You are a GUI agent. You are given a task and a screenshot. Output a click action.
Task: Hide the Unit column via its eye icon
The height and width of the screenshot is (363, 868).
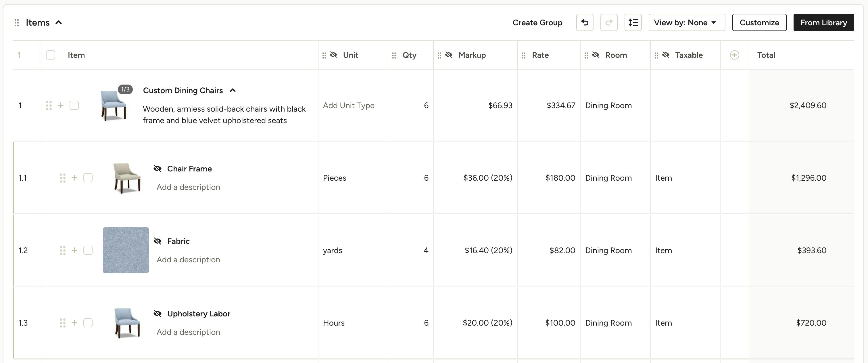(x=333, y=55)
